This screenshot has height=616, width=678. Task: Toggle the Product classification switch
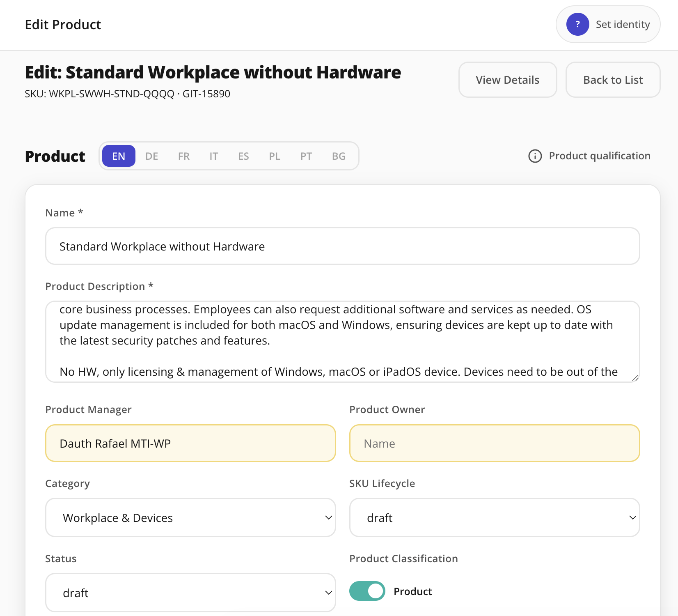click(x=367, y=591)
